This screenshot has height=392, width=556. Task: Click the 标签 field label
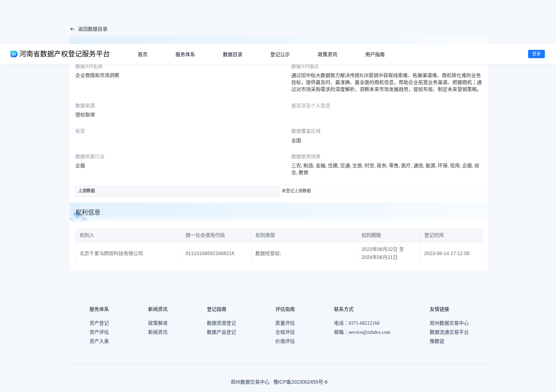(x=80, y=131)
